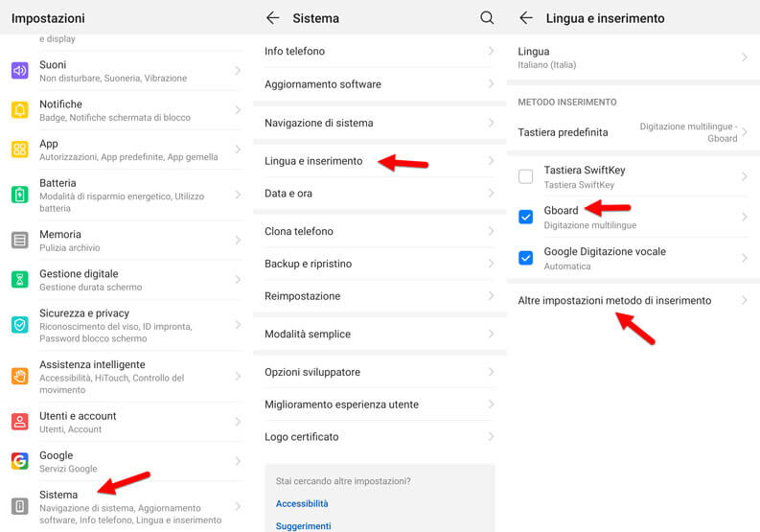
Task: Open Sistema in main settings list
Action: pyautogui.click(x=58, y=495)
